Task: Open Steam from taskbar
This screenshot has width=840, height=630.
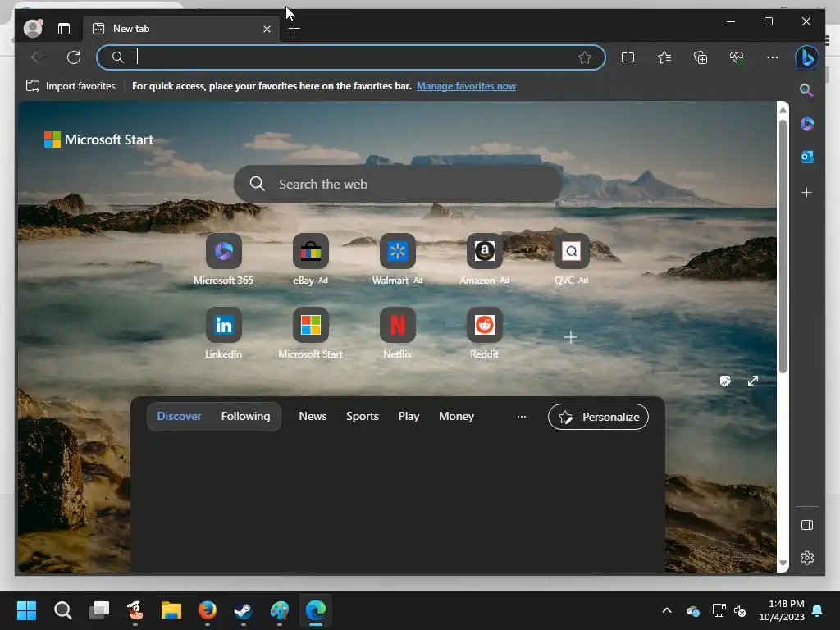Action: [x=244, y=610]
